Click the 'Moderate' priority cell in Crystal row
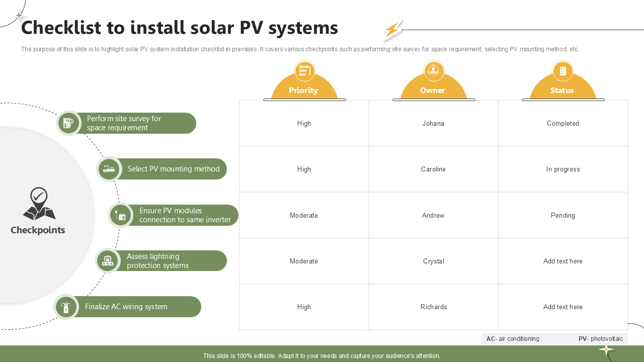Viewport: 644px width, 362px height. point(304,261)
